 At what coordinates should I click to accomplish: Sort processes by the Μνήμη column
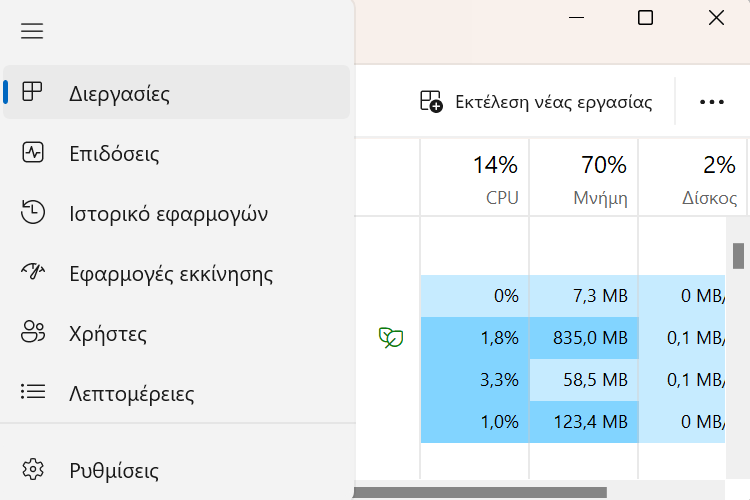584,178
